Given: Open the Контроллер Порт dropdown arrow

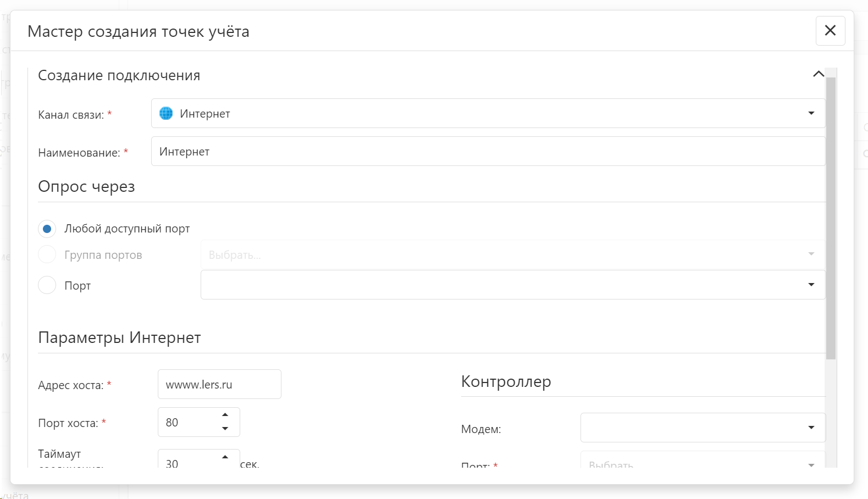Looking at the screenshot, I should 811,464.
